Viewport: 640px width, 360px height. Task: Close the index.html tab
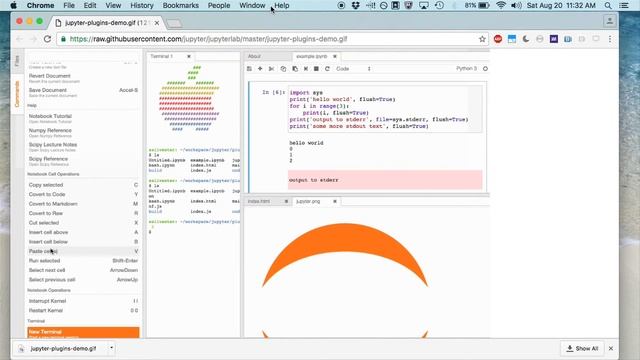286,201
